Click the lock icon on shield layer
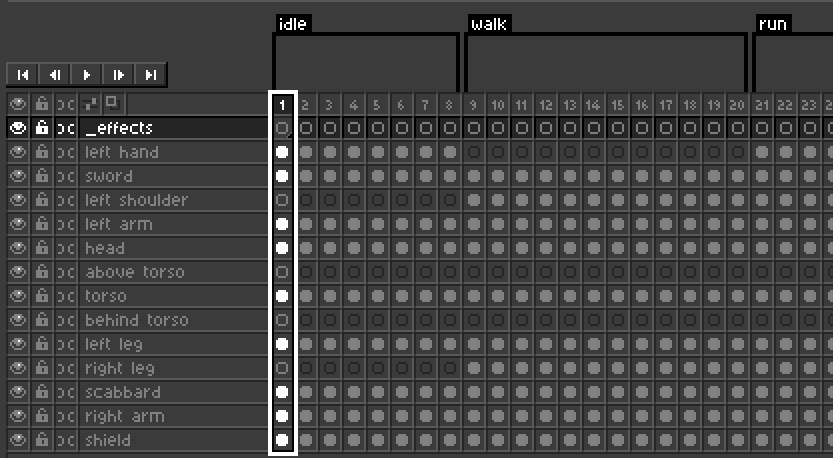The height and width of the screenshot is (458, 833). pos(41,440)
